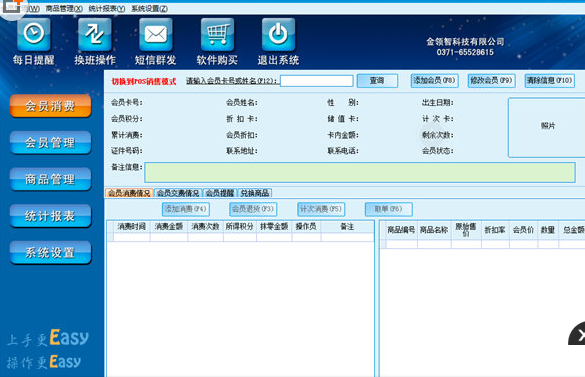The image size is (585, 377).
Task: Switch to the 兑换商品 tab
Action: pyautogui.click(x=254, y=193)
